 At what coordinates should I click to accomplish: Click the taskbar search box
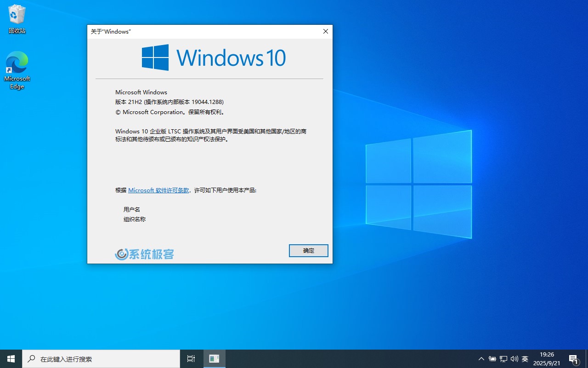(x=101, y=359)
